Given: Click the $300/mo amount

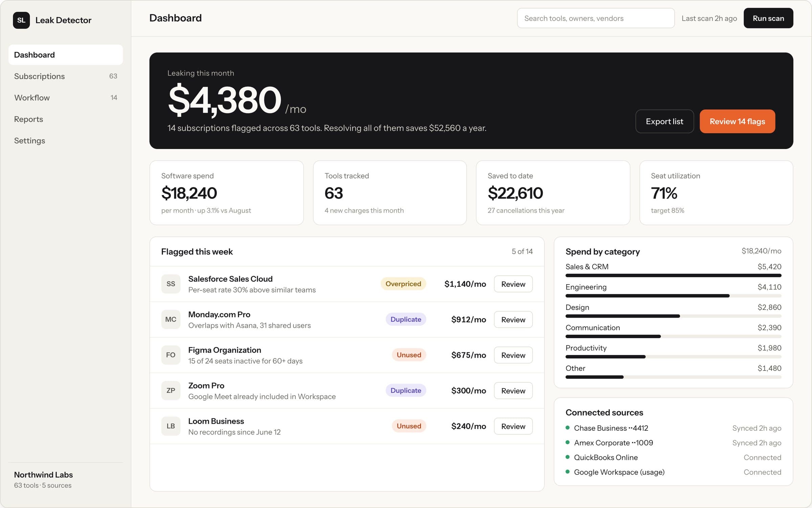Looking at the screenshot, I should [469, 390].
